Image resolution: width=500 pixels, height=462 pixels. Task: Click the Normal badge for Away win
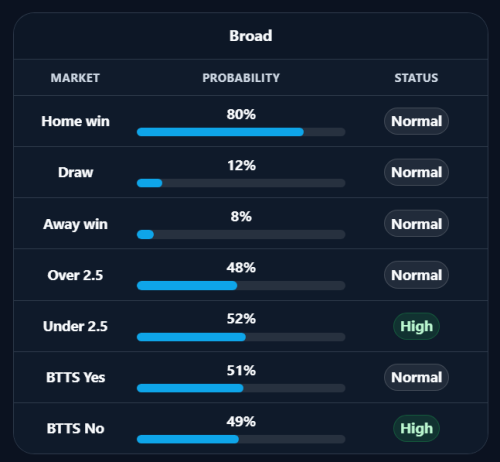pos(416,224)
